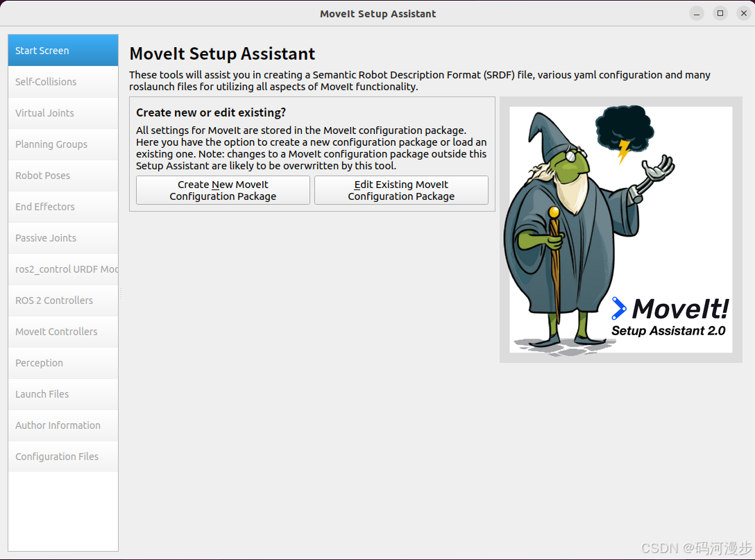The width and height of the screenshot is (755, 560).
Task: Minimize the MoveIt Setup Assistant window
Action: 696,13
